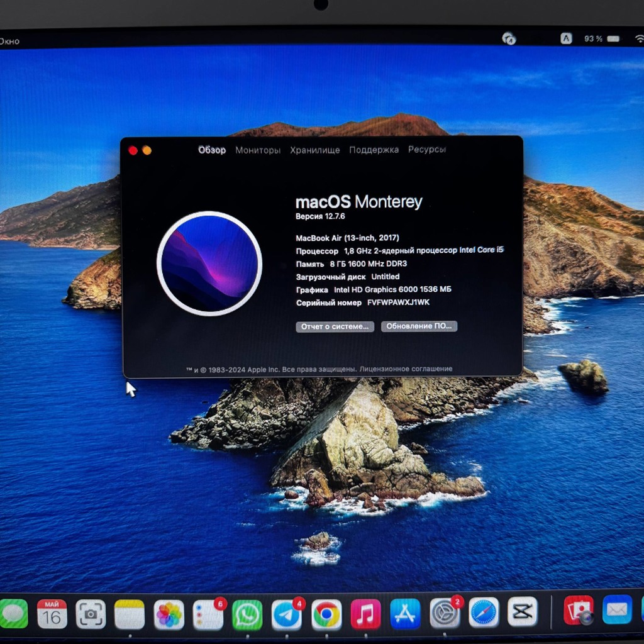Click the Wi-Fi icon in the menu bar

pos(639,38)
